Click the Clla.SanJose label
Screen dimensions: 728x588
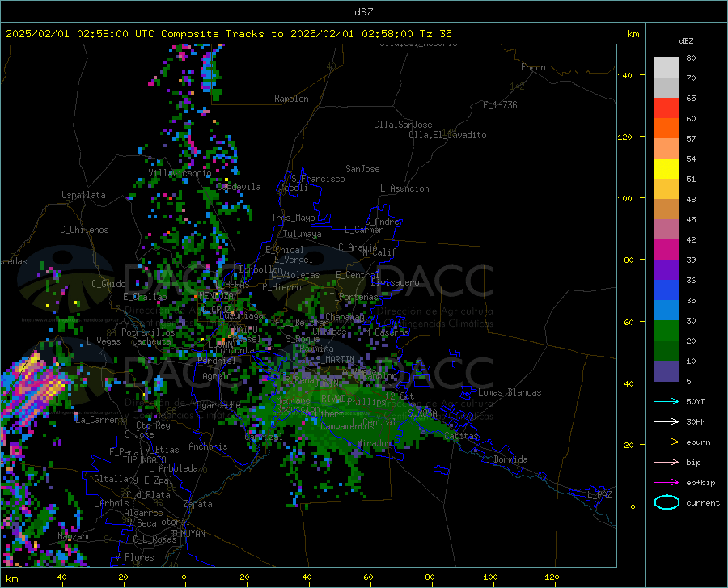[x=403, y=125]
